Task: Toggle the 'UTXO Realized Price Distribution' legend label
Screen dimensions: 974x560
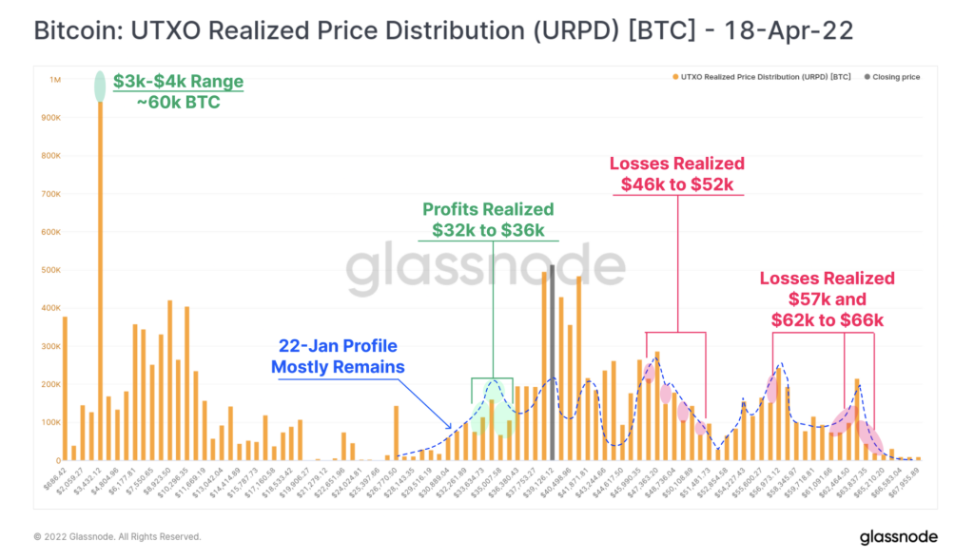Action: tap(767, 77)
